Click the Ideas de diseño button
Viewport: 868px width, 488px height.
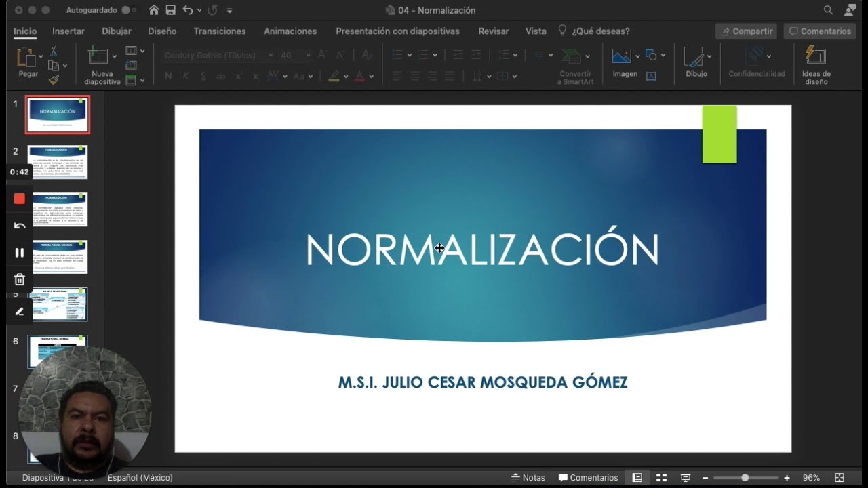[816, 66]
